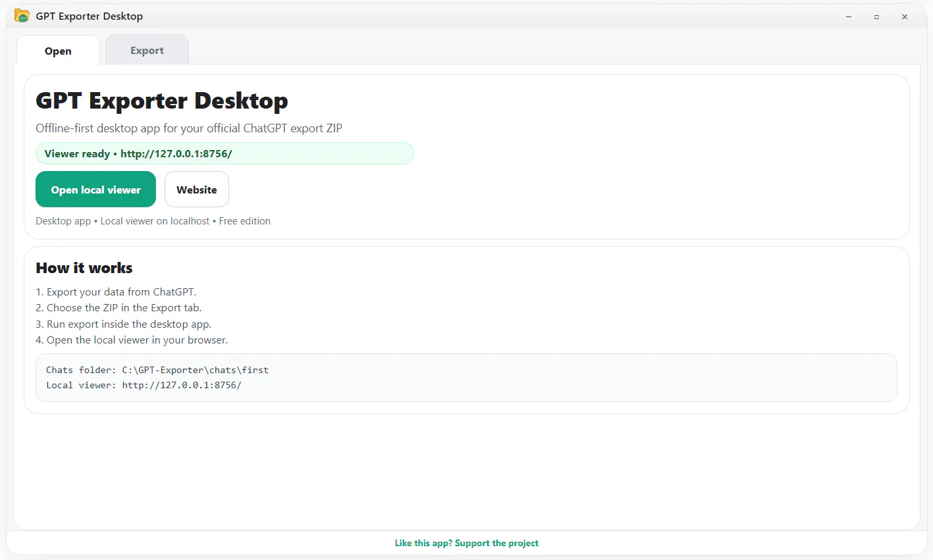Minimize the GPT Exporter Desktop window

coord(849,16)
